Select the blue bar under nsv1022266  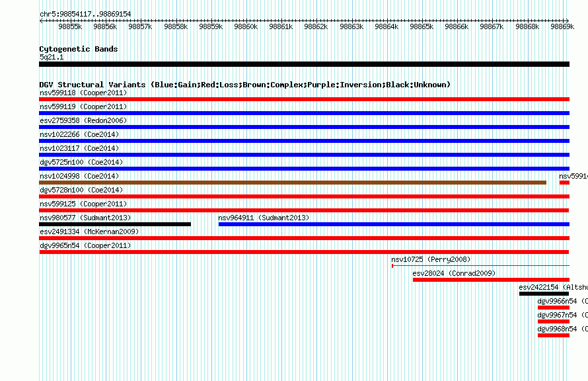tap(304, 141)
